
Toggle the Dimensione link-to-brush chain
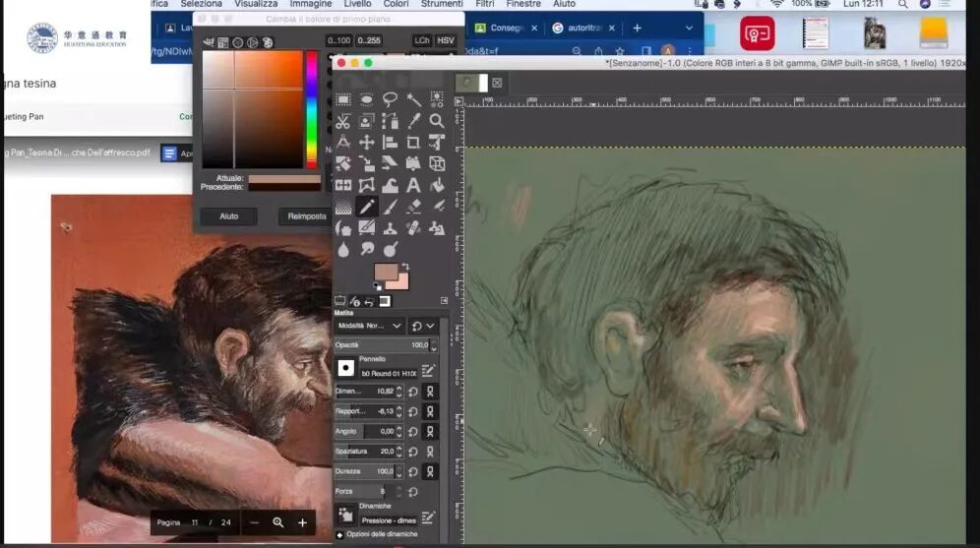(430, 392)
